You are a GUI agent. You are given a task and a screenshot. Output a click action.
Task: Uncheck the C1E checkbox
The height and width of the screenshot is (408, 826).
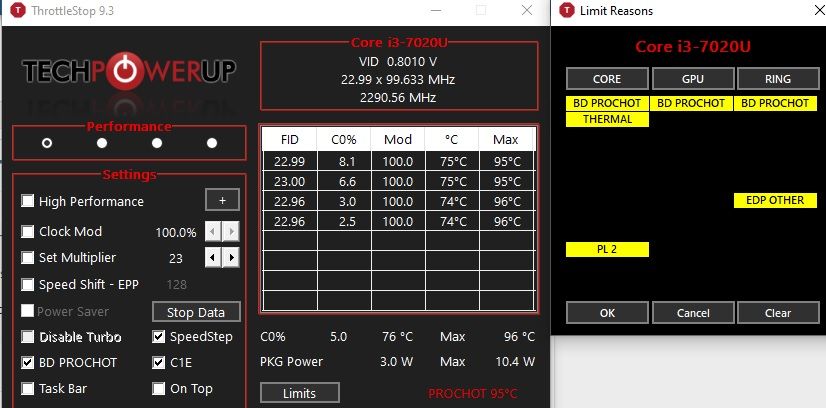159,362
